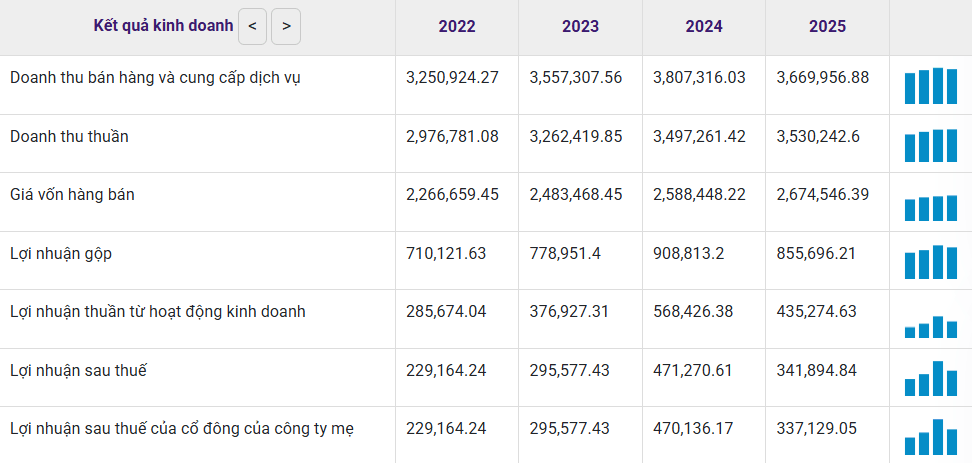This screenshot has height=463, width=972.
Task: Click value 2,266,659.45
Action: tap(453, 195)
